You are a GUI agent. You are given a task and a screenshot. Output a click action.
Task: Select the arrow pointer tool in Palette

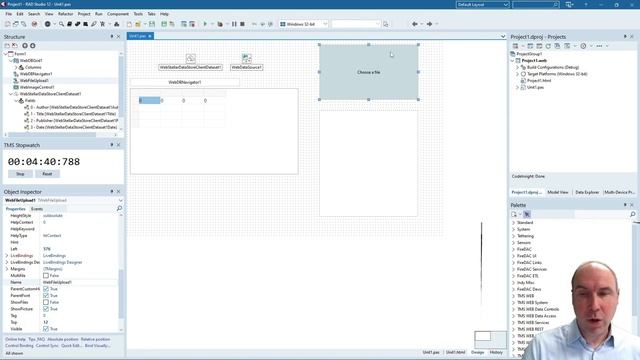[x=527, y=214]
